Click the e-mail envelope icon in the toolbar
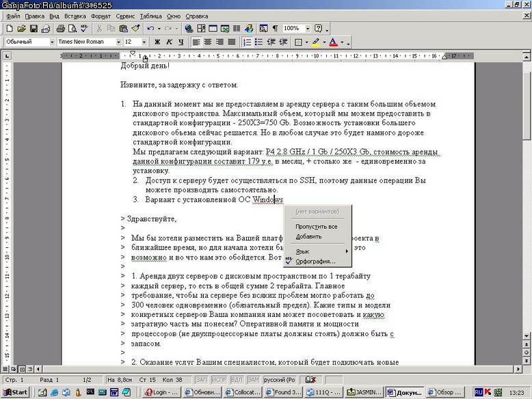The height and width of the screenshot is (399, 532). click(46, 29)
